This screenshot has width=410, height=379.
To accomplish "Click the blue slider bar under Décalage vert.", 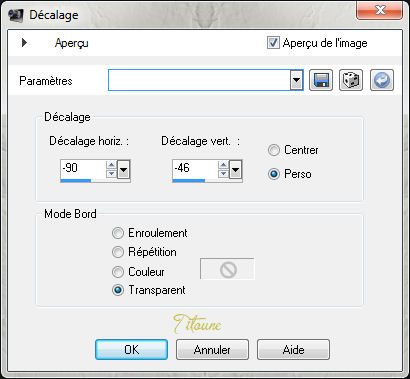I will coord(189,181).
